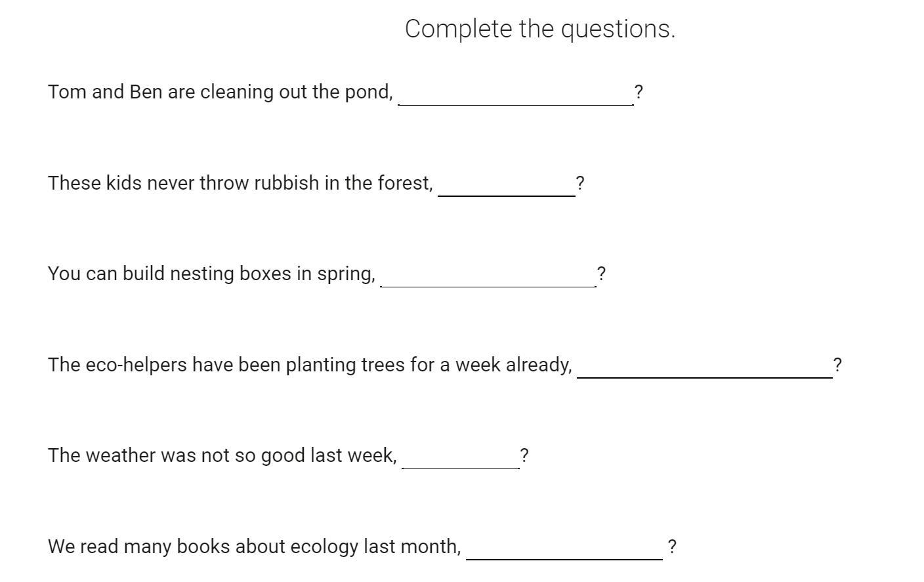Click the sentence 'The weather was not so good'

point(222,455)
